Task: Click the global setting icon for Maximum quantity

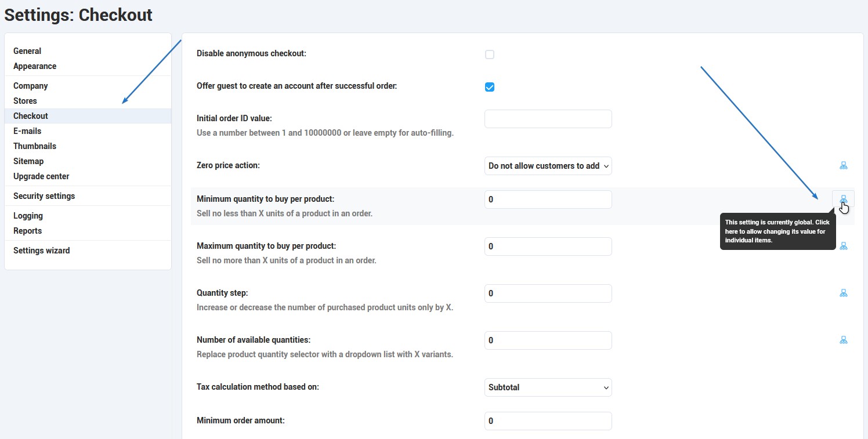Action: (x=844, y=246)
